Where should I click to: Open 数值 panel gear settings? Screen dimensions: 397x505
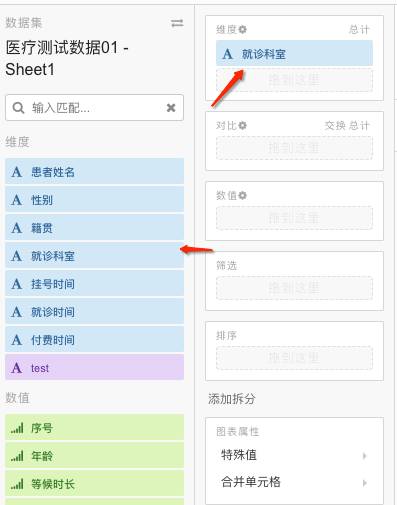pyautogui.click(x=243, y=195)
